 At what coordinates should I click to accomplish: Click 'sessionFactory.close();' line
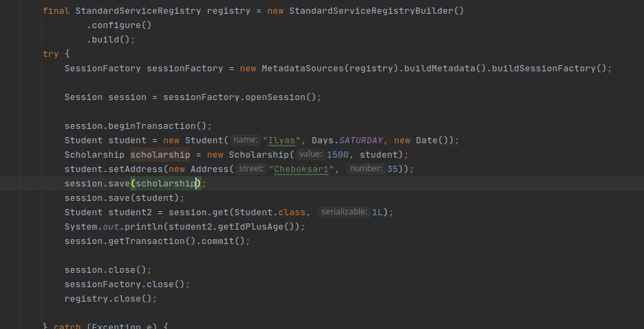tap(127, 284)
